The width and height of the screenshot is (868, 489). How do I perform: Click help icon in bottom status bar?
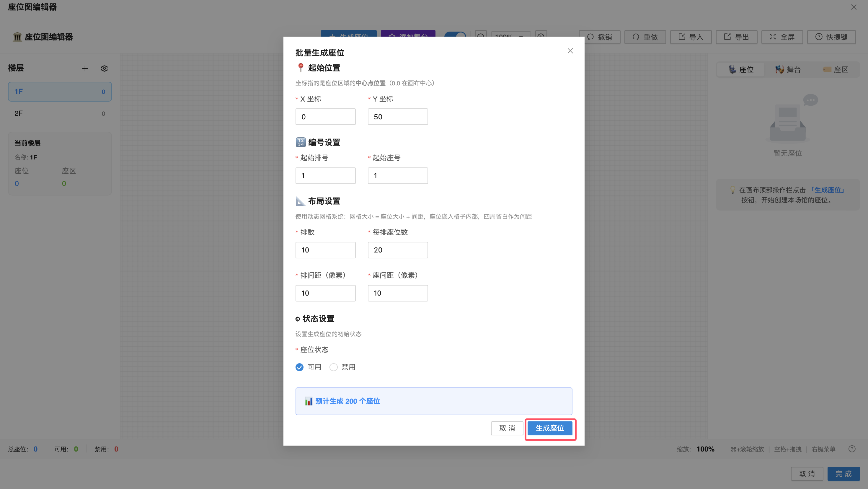[852, 449]
